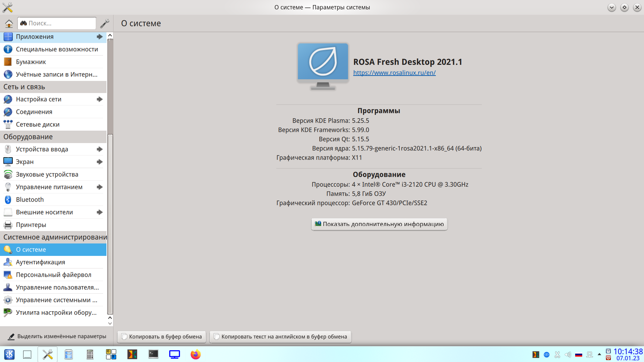
Task: Expand the Управление питанием submenu arrow
Action: 100,187
